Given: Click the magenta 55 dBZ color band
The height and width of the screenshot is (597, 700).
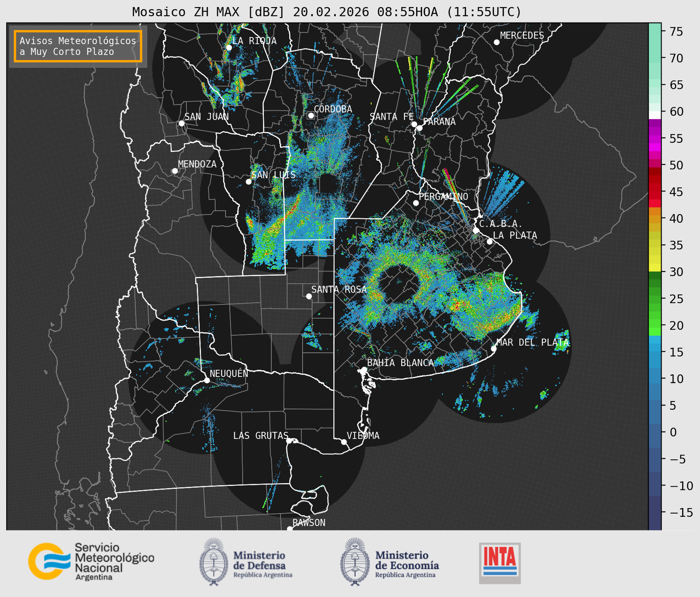Looking at the screenshot, I should pos(655,139).
